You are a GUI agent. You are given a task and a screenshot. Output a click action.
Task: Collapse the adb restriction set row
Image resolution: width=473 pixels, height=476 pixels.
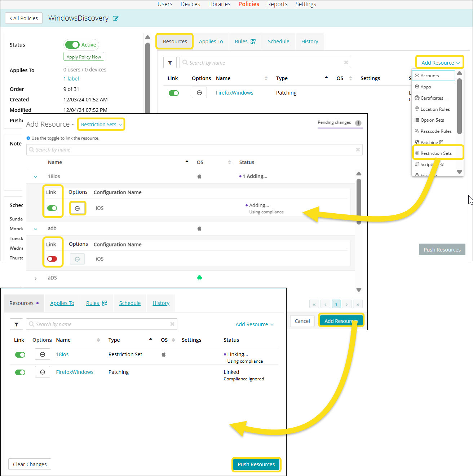click(x=35, y=229)
